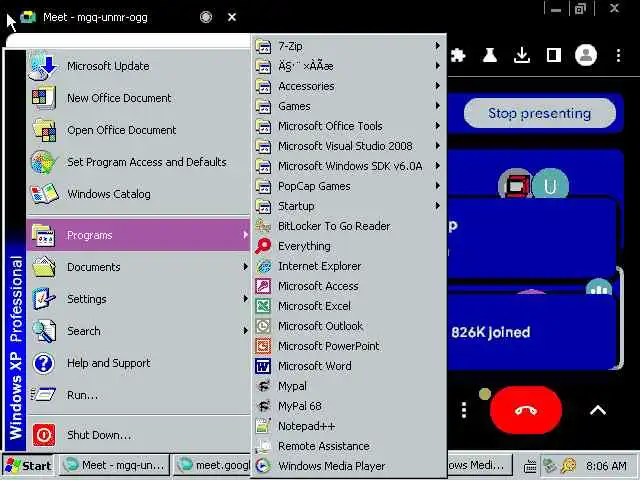Launch Microsoft Excel
This screenshot has width=640, height=480.
pyautogui.click(x=349, y=306)
